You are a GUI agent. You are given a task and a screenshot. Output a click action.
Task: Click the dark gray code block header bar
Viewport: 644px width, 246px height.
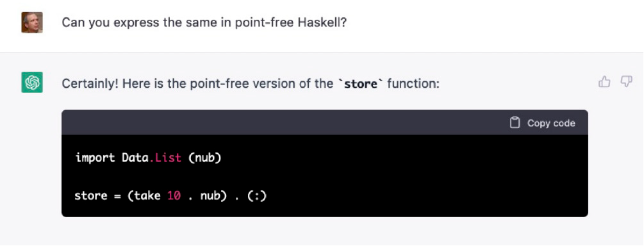[324, 122]
